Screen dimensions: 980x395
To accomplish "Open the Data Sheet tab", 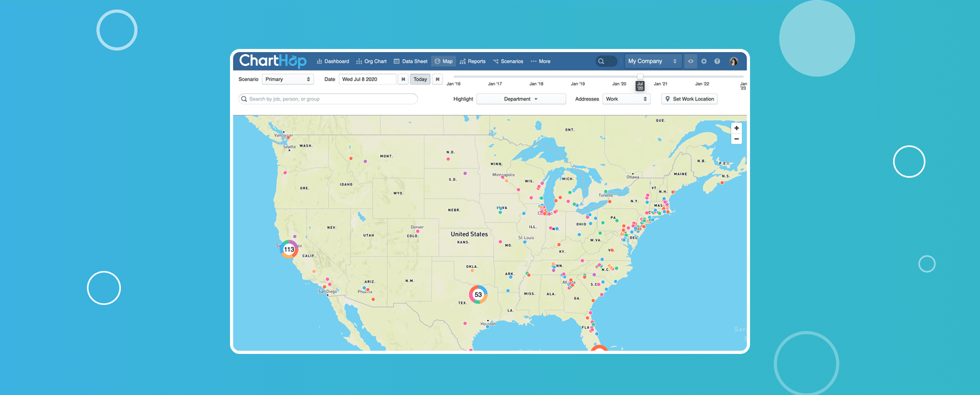I will tap(410, 61).
